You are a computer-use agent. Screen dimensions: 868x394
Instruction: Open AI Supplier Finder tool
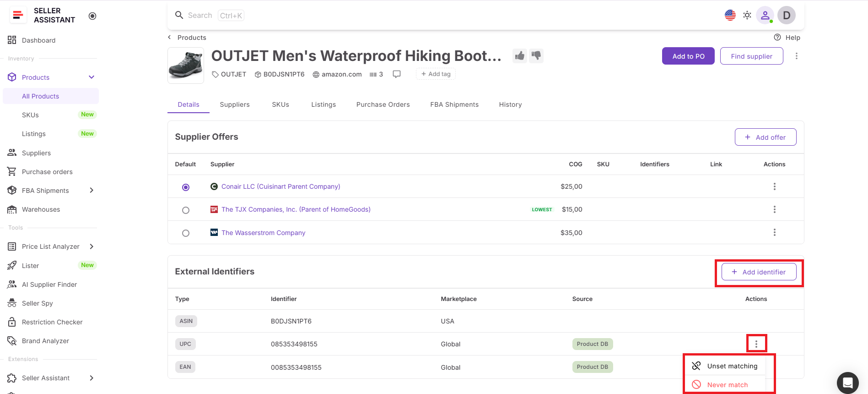pos(49,285)
